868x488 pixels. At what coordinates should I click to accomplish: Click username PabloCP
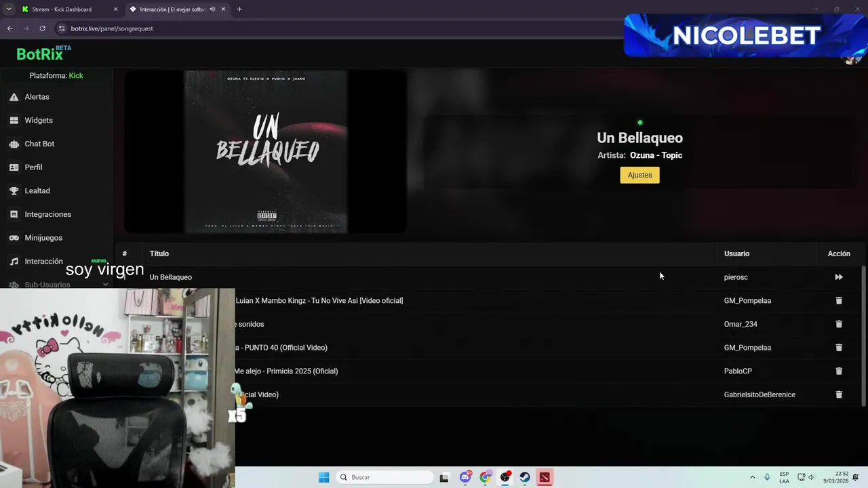point(738,371)
